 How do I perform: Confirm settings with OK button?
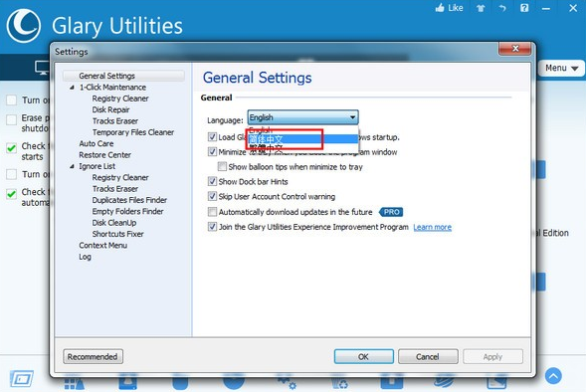point(363,357)
